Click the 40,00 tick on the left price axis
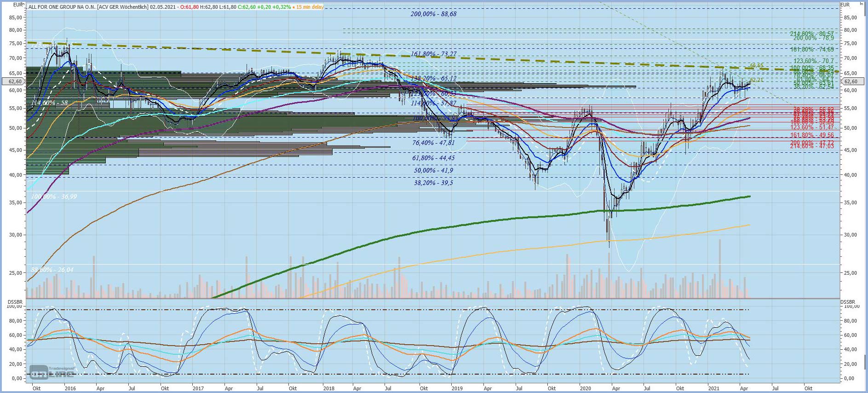 pyautogui.click(x=16, y=175)
